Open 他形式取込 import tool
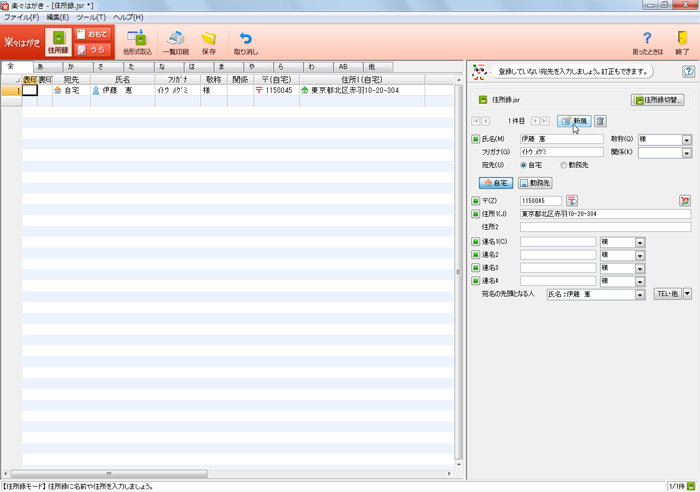The width and height of the screenshot is (700, 492). (137, 39)
